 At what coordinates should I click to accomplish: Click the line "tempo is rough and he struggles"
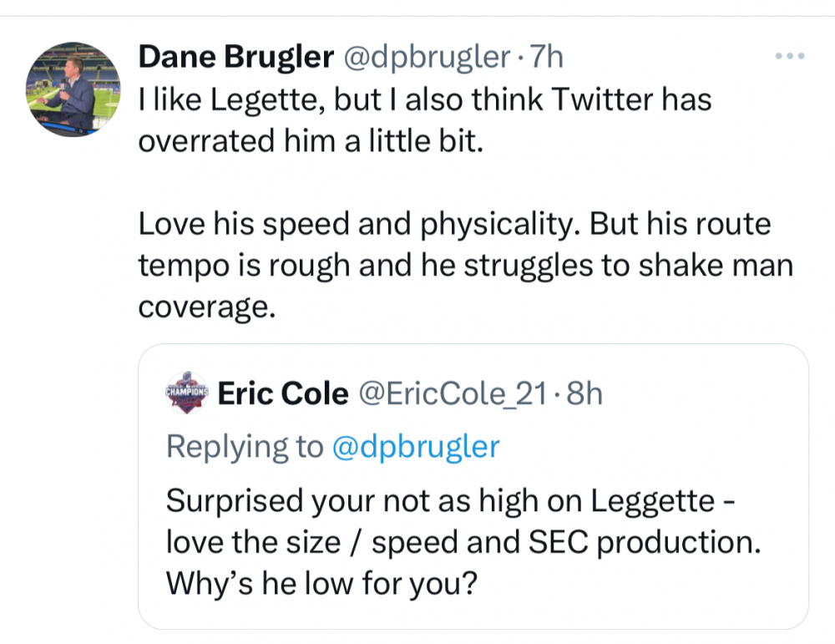pos(464,266)
